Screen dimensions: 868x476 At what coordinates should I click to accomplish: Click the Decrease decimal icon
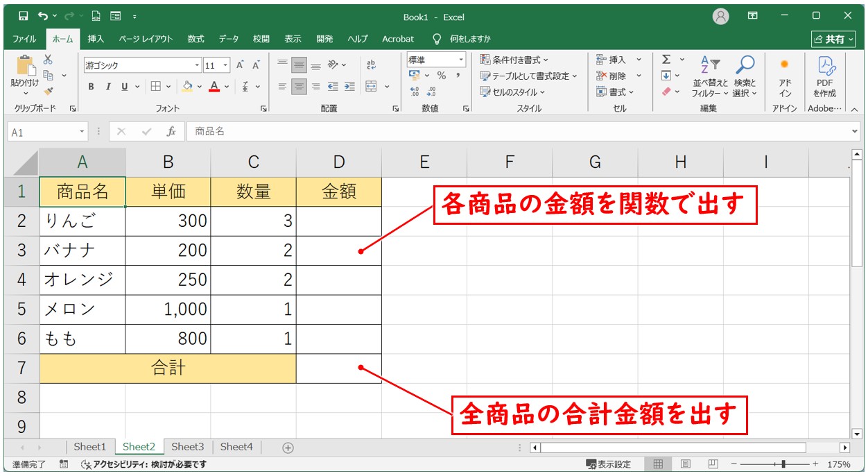coord(431,91)
